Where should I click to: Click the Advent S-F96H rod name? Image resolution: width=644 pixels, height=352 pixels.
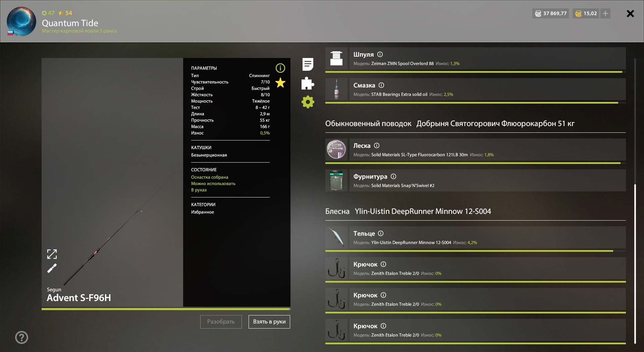pyautogui.click(x=79, y=298)
